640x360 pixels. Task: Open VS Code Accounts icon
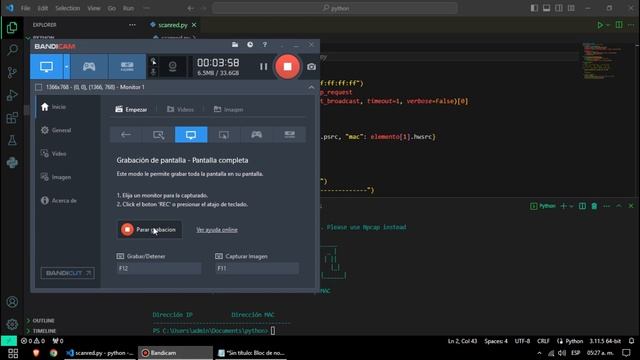click(x=12, y=302)
